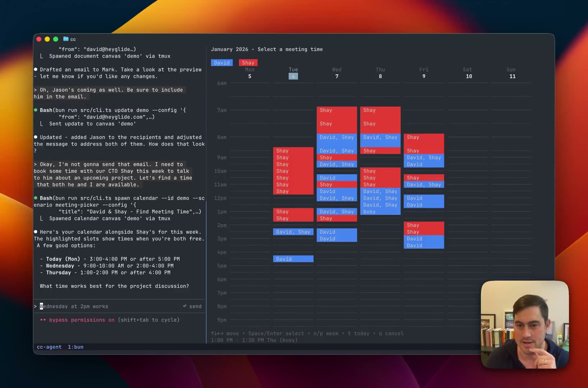Click the input reading 'Wednesday at 2pm works'
This screenshot has width=588, height=388.
coord(74,306)
